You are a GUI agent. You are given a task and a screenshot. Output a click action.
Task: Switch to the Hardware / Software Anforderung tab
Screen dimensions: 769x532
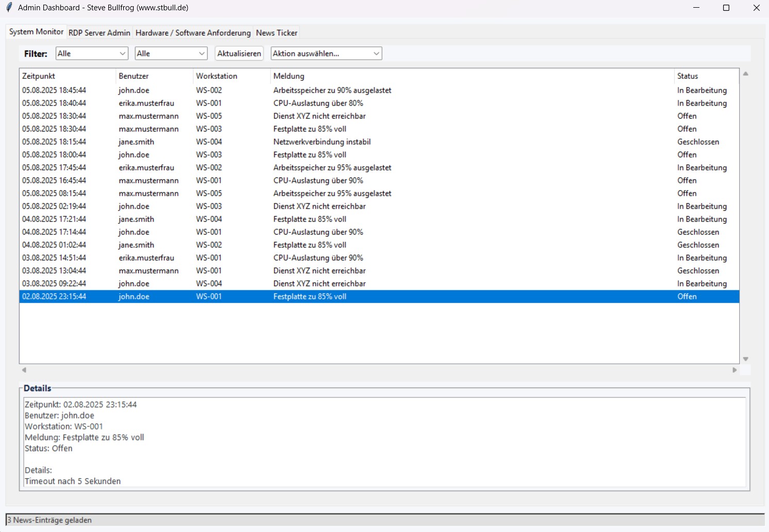tap(193, 32)
